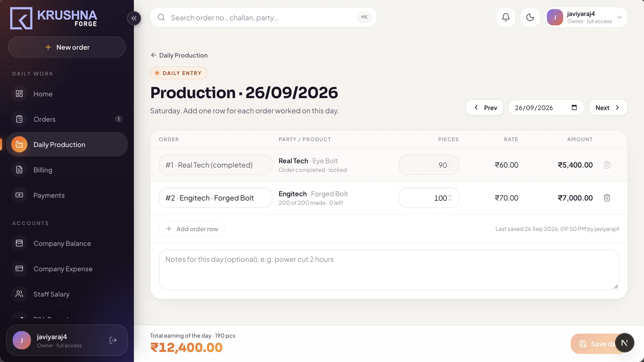Click the New order button
This screenshot has height=362, width=644.
point(67,47)
